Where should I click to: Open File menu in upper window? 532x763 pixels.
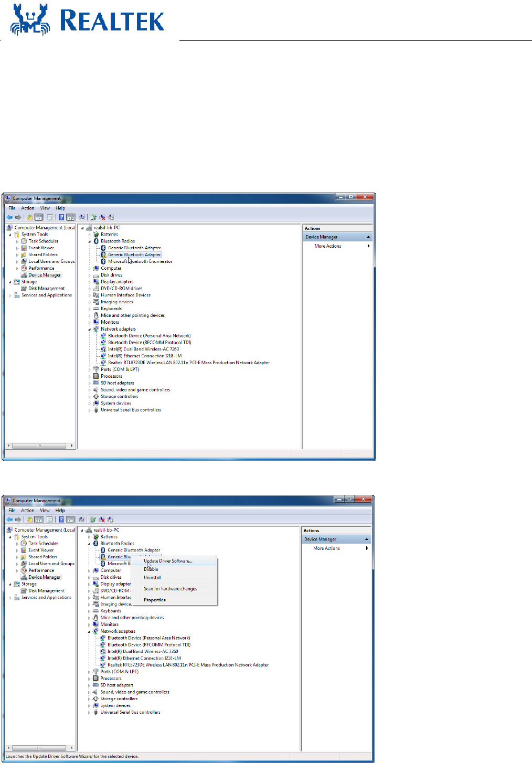[x=12, y=208]
